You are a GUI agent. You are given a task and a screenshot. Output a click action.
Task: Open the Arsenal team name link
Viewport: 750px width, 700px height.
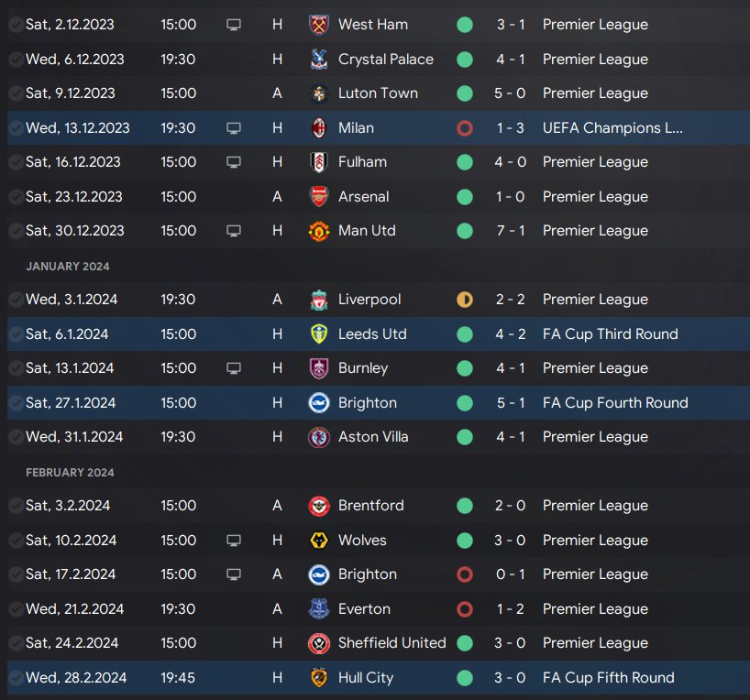click(x=363, y=197)
